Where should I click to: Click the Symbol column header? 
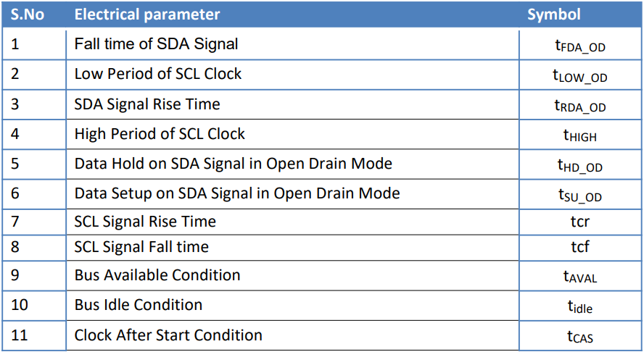coord(553,14)
